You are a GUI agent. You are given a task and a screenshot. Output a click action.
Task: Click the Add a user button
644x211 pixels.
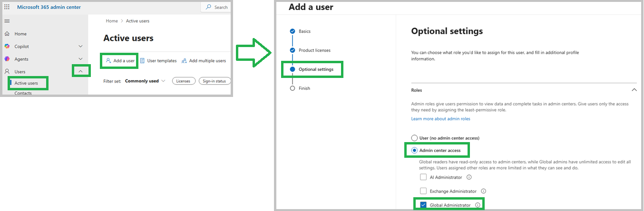(x=120, y=61)
